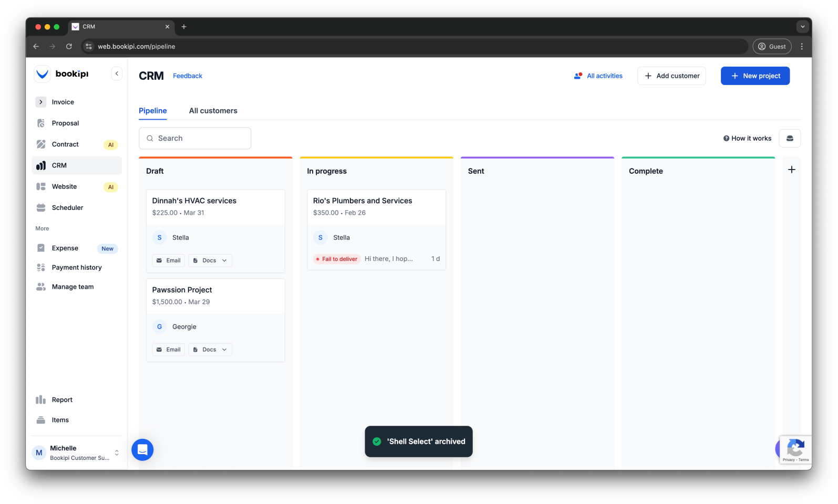838x504 pixels.
Task: Expand Docs dropdown on Pawssion Project card
Action: [x=210, y=350]
